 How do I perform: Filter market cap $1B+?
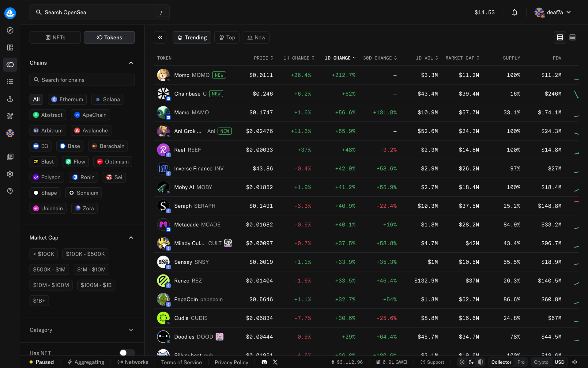pyautogui.click(x=39, y=301)
